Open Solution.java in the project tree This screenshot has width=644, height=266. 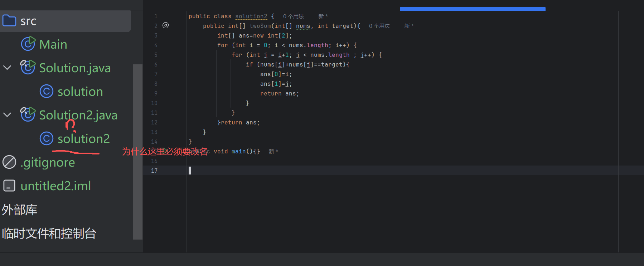[75, 68]
